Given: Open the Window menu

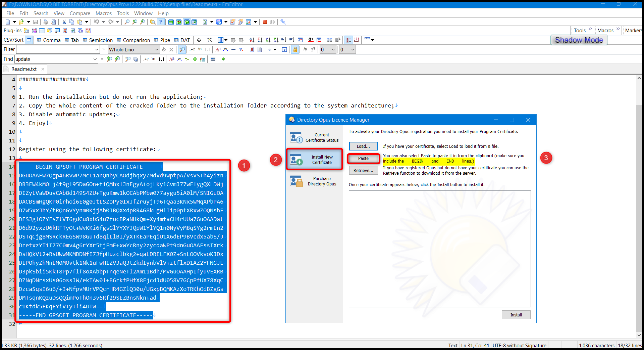Looking at the screenshot, I should point(143,13).
